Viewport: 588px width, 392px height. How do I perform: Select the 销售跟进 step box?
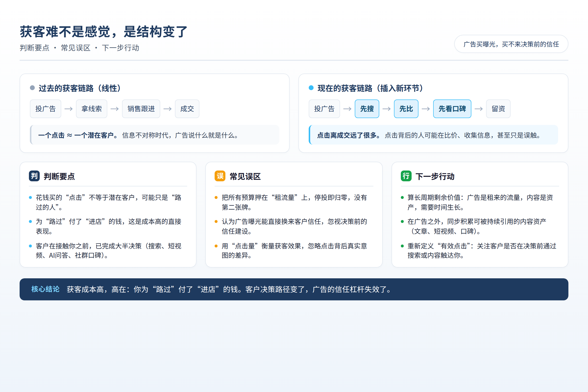tap(141, 109)
